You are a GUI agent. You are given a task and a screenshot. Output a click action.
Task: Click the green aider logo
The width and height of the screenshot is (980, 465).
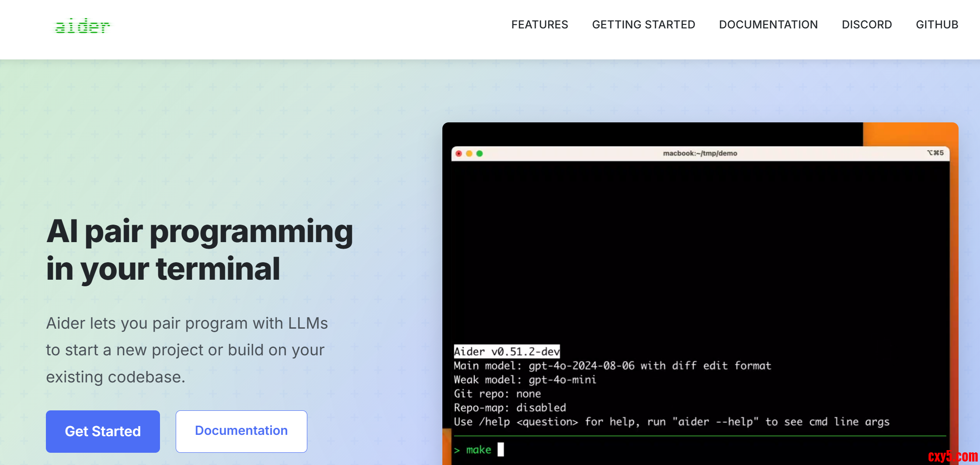coord(82,26)
